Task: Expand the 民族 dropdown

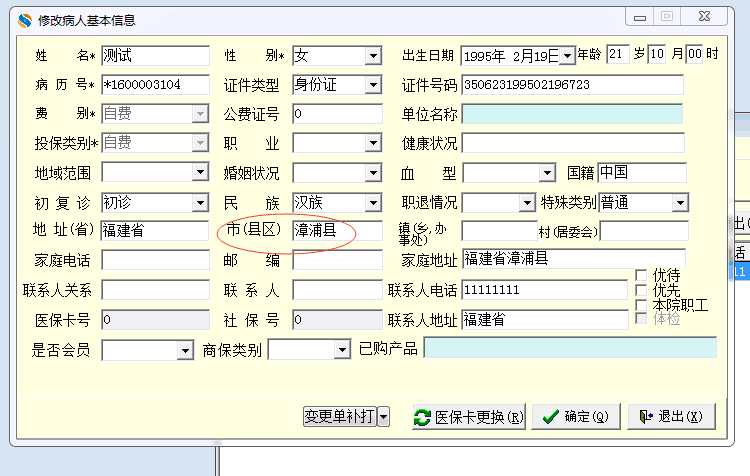Action: pyautogui.click(x=373, y=202)
